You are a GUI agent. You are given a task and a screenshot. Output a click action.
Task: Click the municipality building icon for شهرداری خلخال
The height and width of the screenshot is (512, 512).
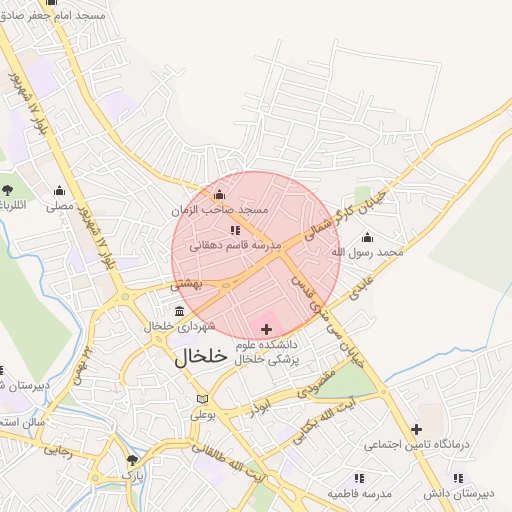click(179, 311)
